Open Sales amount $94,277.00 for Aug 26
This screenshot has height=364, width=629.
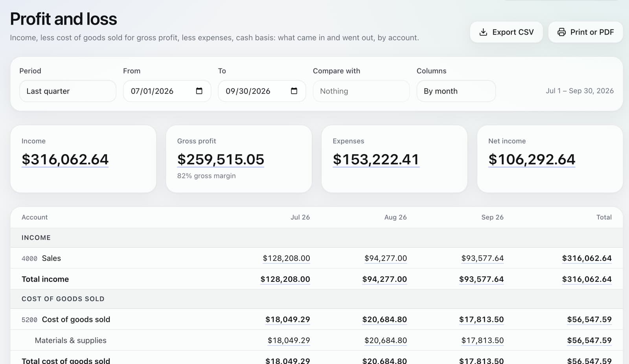pyautogui.click(x=386, y=258)
